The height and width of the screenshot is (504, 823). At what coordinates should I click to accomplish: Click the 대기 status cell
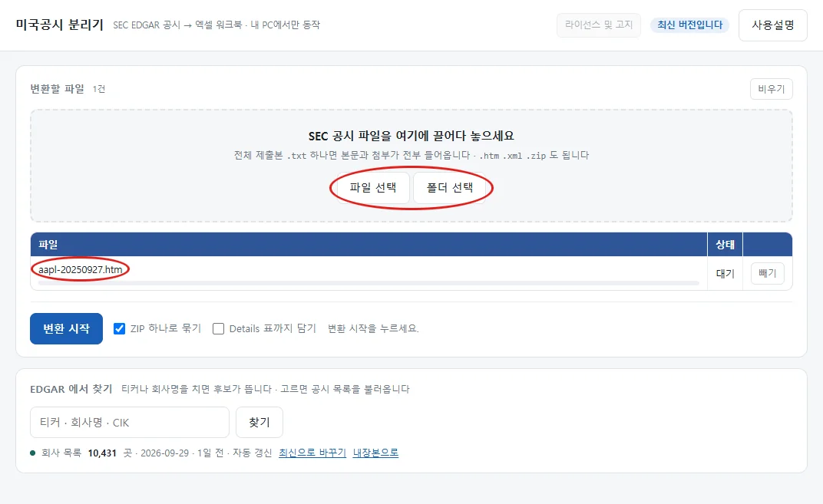coord(725,274)
